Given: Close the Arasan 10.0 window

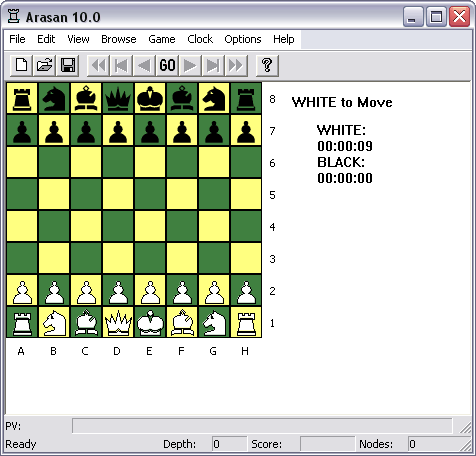Looking at the screenshot, I should (x=459, y=16).
